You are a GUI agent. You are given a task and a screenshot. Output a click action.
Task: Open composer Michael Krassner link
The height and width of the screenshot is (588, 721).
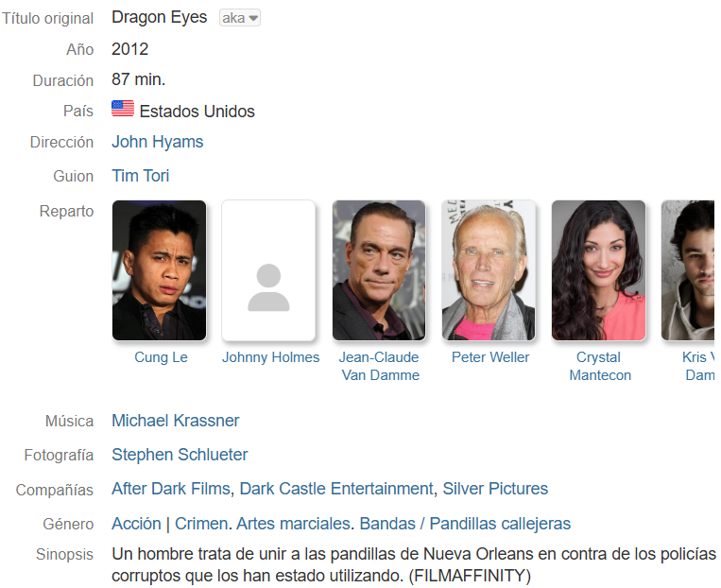tap(175, 421)
